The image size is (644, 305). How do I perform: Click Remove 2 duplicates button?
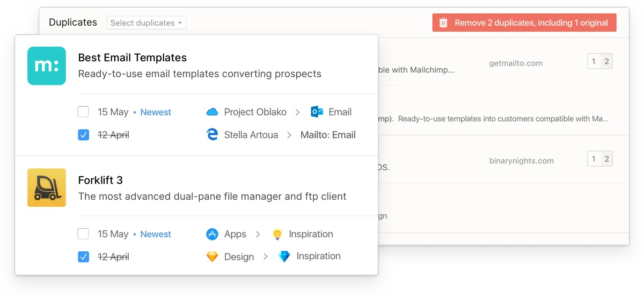[524, 23]
